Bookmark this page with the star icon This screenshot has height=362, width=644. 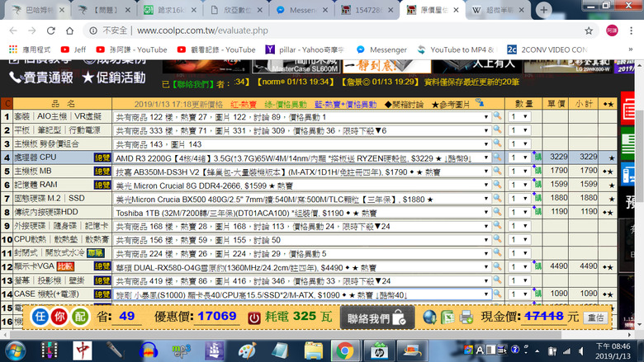pos(589,31)
